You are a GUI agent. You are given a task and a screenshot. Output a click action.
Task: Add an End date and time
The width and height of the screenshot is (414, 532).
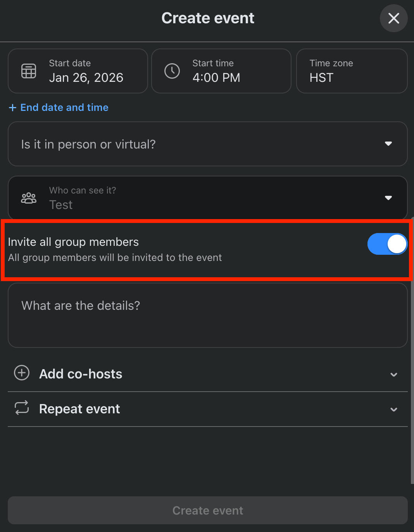[x=64, y=107]
